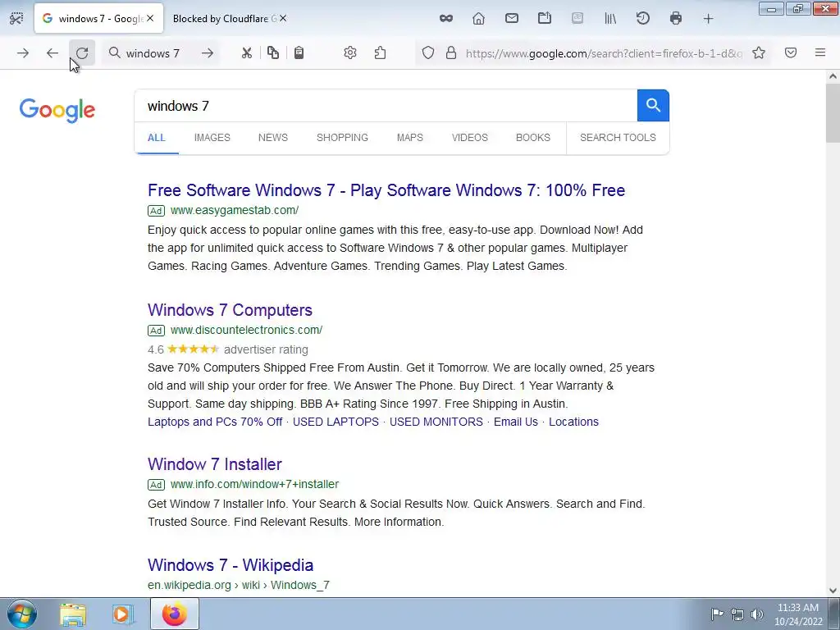Click the URL address bar
The width and height of the screenshot is (840, 630).
click(604, 53)
